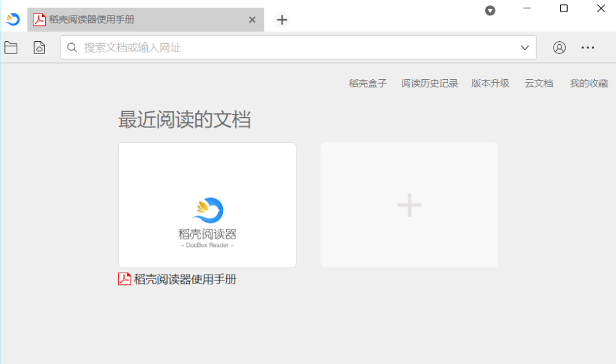Close the 稻壳阅读器使用手册 tab
Viewport: 616px width, 364px height.
(252, 20)
